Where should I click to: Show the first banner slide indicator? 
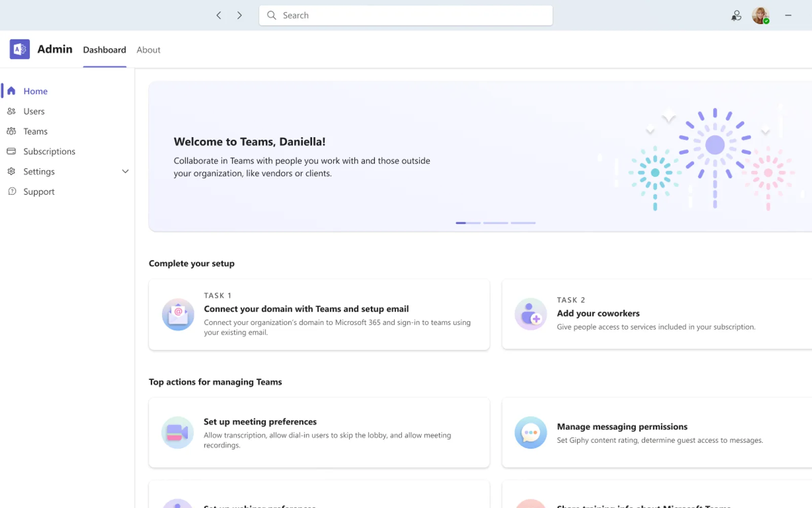tap(468, 223)
